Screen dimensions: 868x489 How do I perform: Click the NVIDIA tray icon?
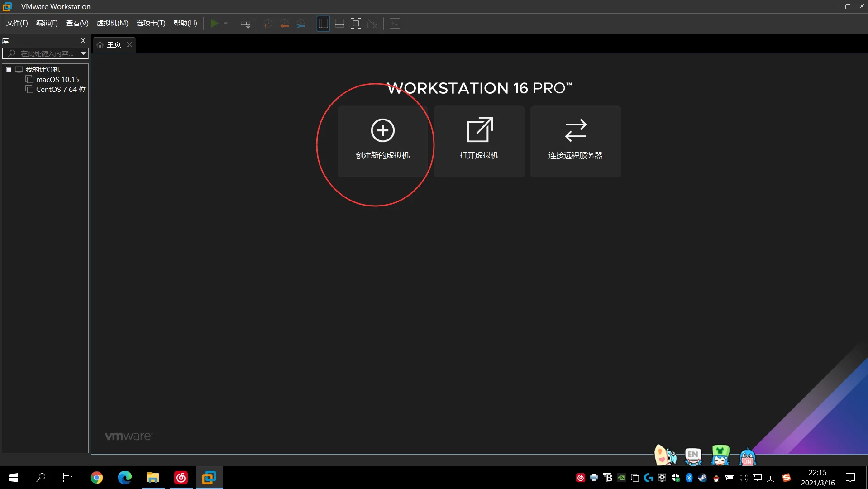click(x=621, y=478)
